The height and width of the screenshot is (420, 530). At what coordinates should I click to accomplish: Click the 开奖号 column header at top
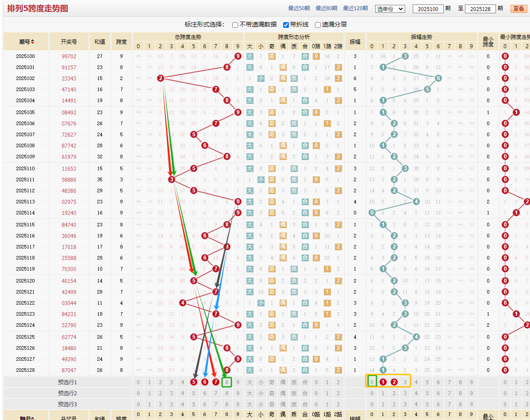point(69,42)
